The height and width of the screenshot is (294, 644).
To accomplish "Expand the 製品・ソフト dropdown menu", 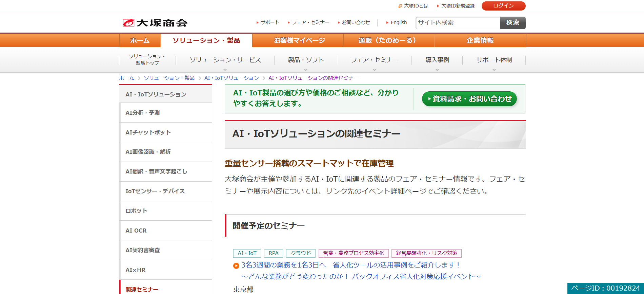I will click(x=306, y=60).
